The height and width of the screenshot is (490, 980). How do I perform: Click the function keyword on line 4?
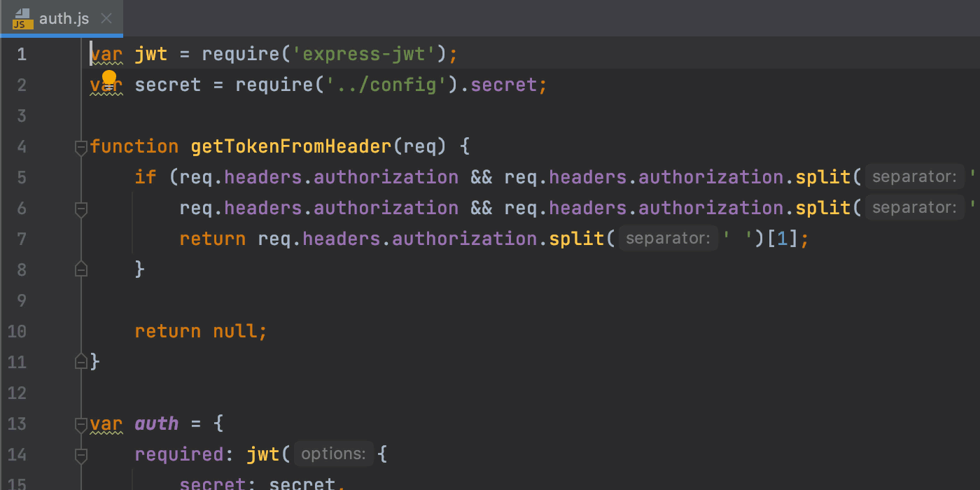[x=134, y=146]
